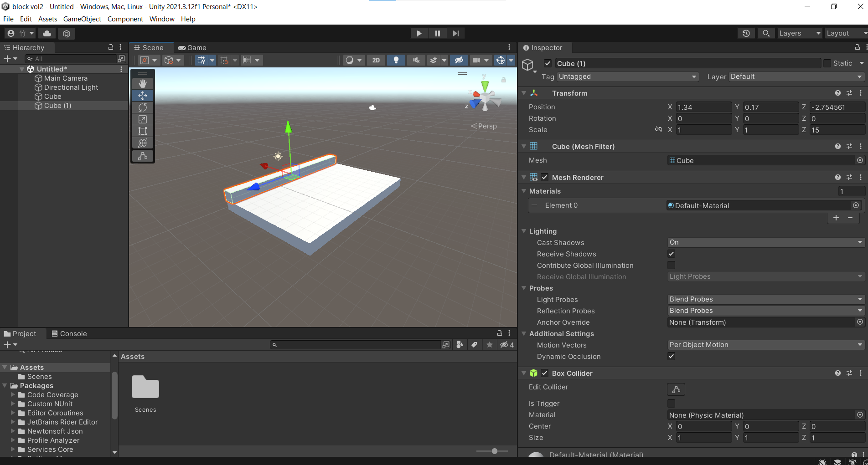Click the Play button
868x465 pixels.
(x=419, y=33)
